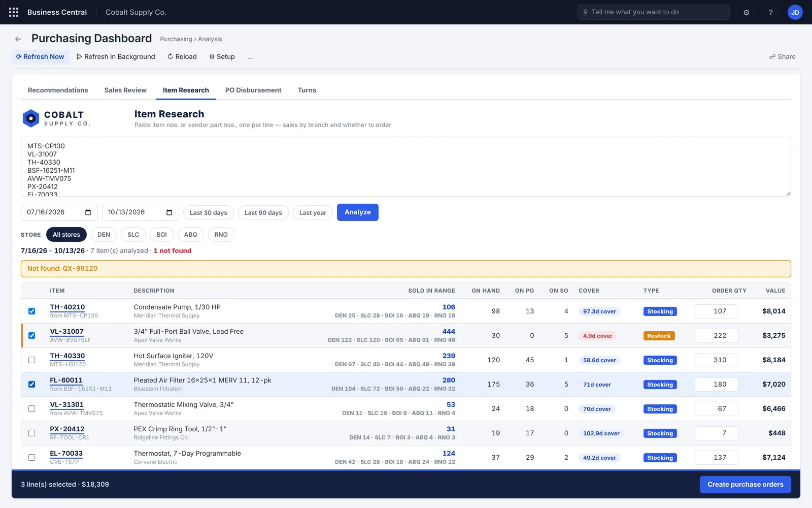Open the app launcher grid icon
The image size is (812, 508).
14,12
